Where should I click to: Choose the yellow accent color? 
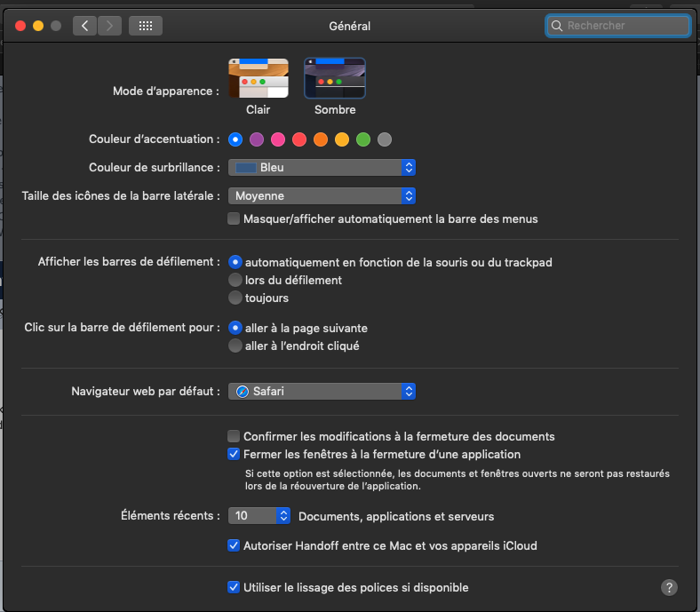click(342, 139)
